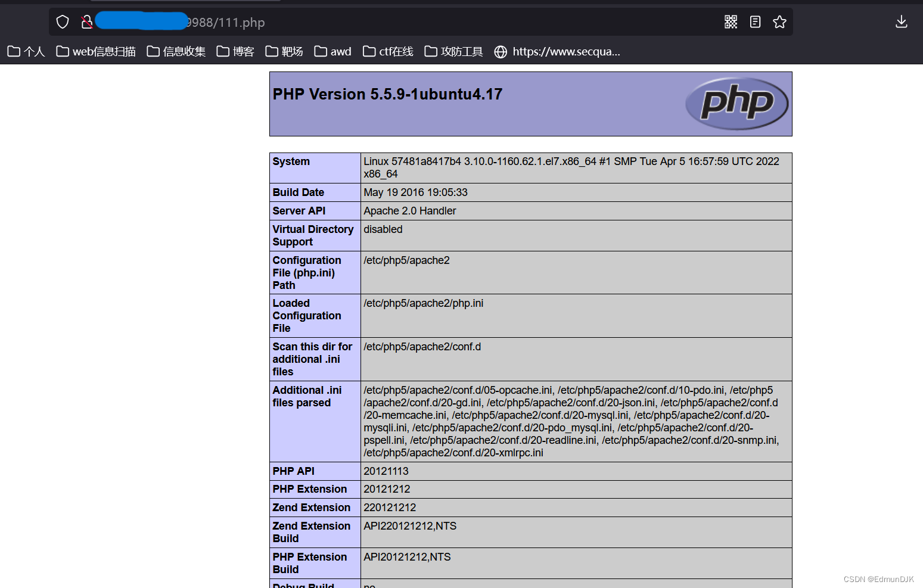Click the insecure connection lock icon
The image size is (923, 588).
87,22
